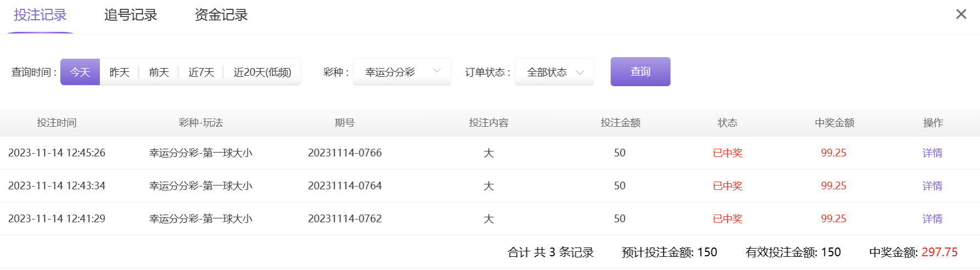Open the 资金记录 tab
980x270 pixels.
[221, 15]
